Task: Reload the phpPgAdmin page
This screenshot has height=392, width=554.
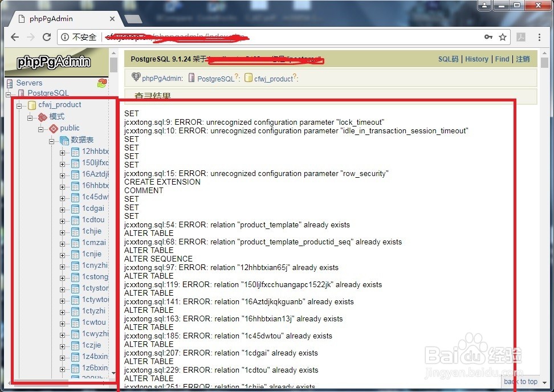Action: pos(47,36)
